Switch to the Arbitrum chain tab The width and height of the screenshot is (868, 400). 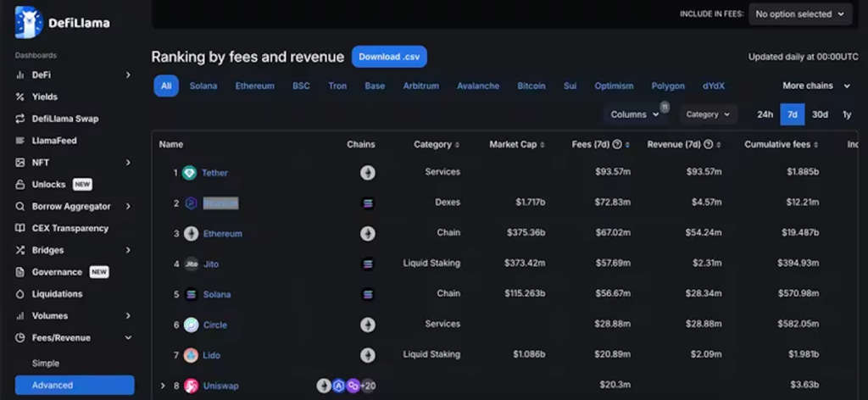(x=420, y=86)
